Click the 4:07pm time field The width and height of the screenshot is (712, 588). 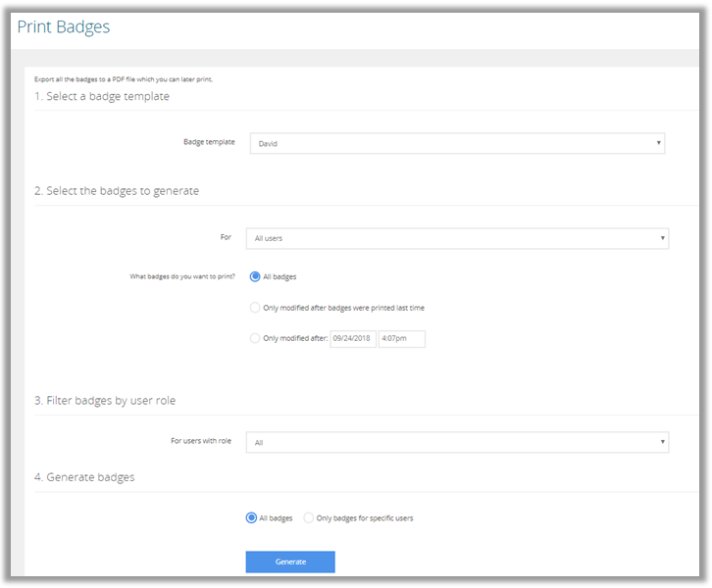(402, 338)
